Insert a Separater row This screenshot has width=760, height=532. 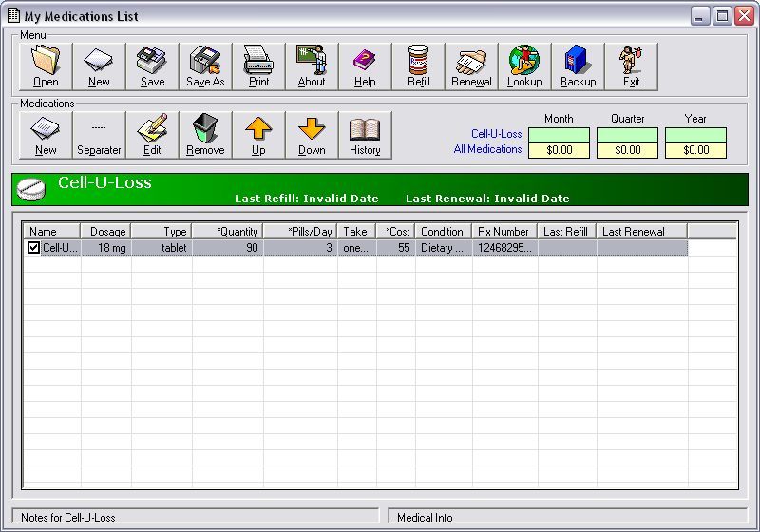(x=100, y=135)
